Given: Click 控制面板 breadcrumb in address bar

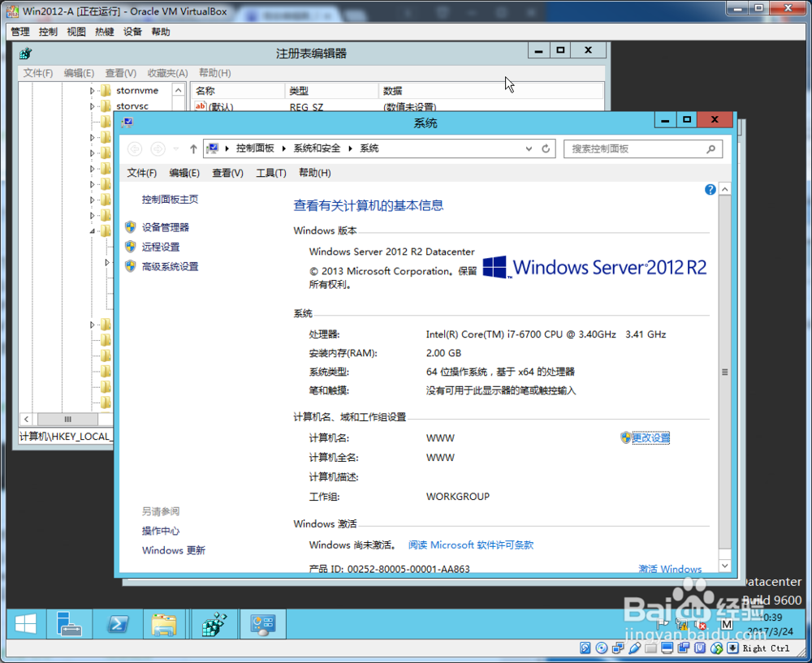Looking at the screenshot, I should click(255, 149).
